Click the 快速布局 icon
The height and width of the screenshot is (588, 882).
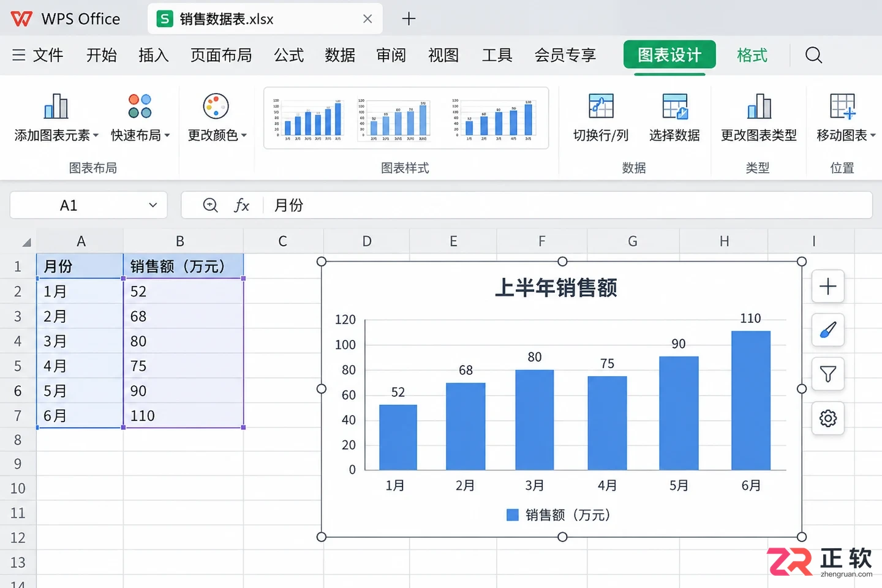pos(140,106)
